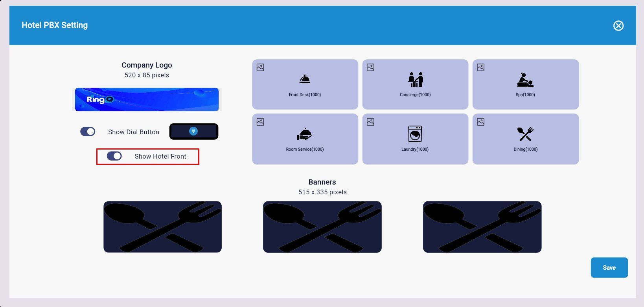644x307 pixels.
Task: Click the Banners heading
Action: click(322, 182)
